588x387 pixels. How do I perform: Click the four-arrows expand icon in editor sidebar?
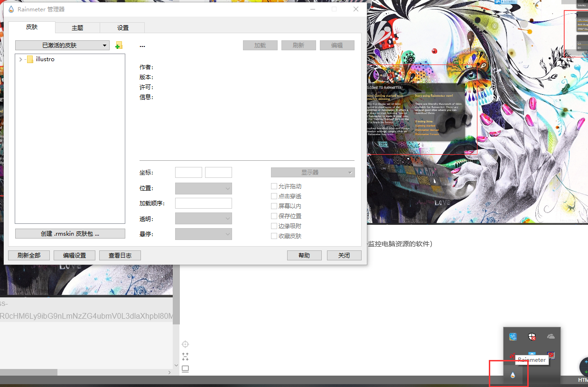(x=186, y=356)
